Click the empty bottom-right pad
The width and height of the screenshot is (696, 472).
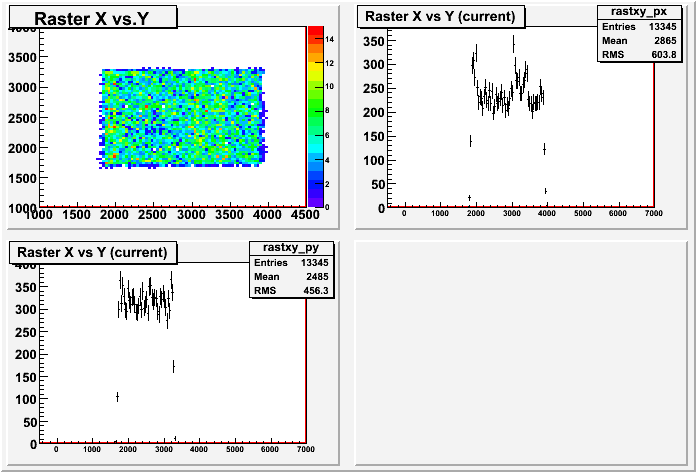522,354
